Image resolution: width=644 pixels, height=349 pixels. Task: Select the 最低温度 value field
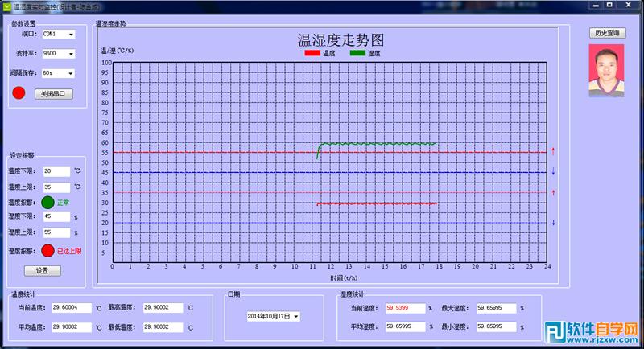pos(163,327)
